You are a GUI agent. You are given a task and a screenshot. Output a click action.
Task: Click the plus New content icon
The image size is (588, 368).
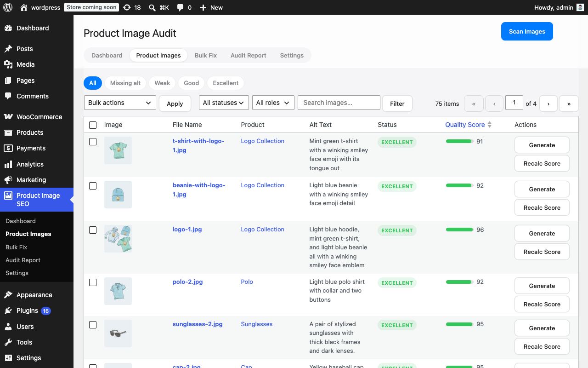[203, 7]
